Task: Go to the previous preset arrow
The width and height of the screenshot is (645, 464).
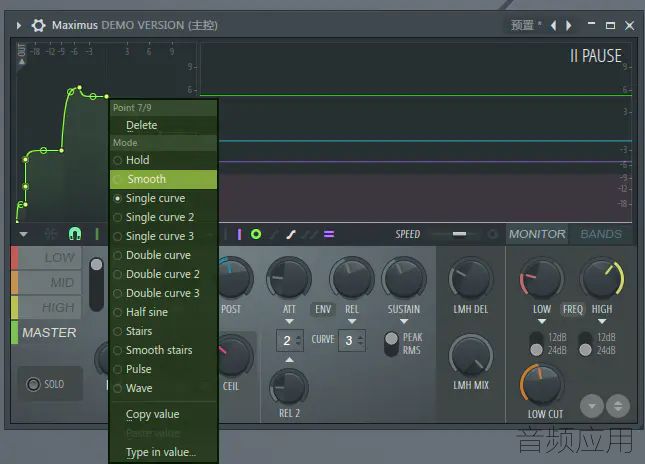Action: (x=553, y=26)
